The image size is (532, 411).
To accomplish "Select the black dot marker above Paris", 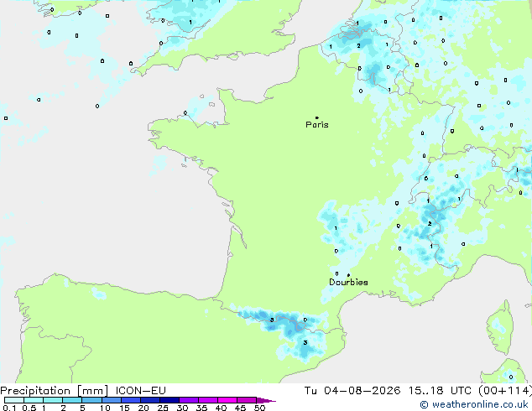I will [x=317, y=117].
